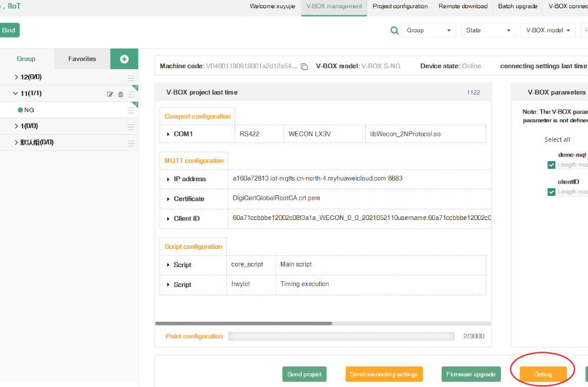Click drag handle icon on NG device row
588x387 pixels.
[x=131, y=110]
